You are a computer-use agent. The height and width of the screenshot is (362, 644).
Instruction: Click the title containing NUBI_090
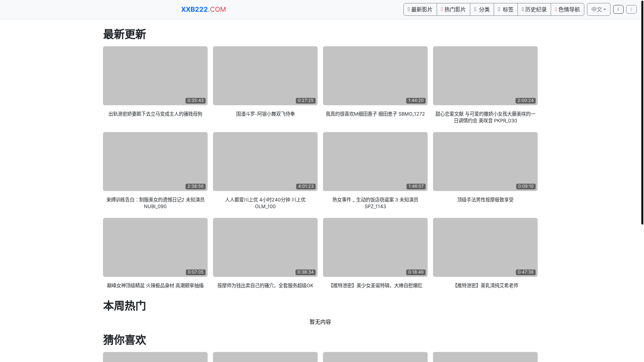[x=155, y=203]
